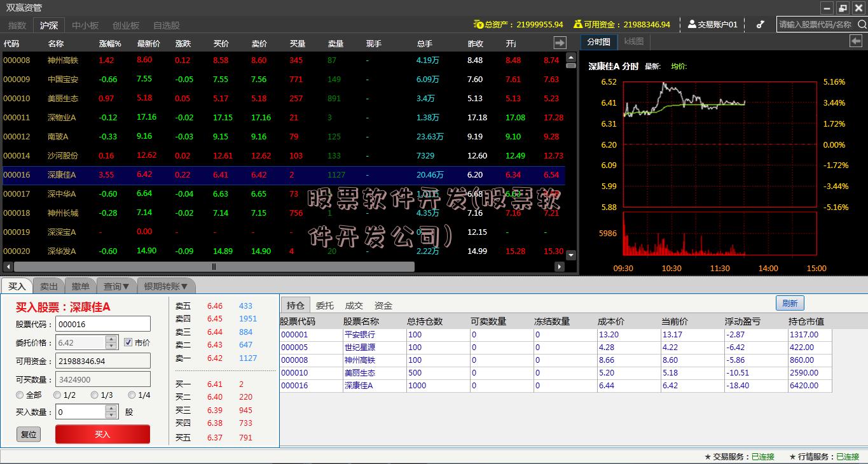
Task: Select the 1/3 quantity radio button
Action: point(94,395)
